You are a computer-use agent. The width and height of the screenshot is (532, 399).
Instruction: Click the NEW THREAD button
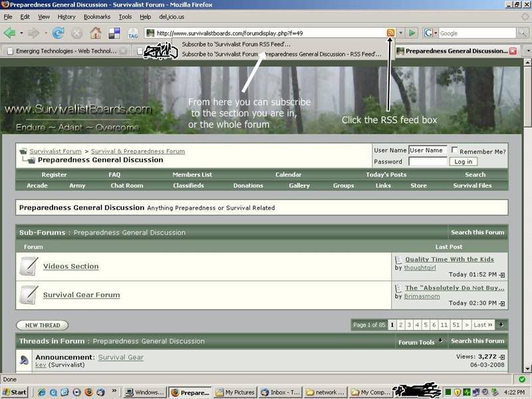click(x=43, y=325)
